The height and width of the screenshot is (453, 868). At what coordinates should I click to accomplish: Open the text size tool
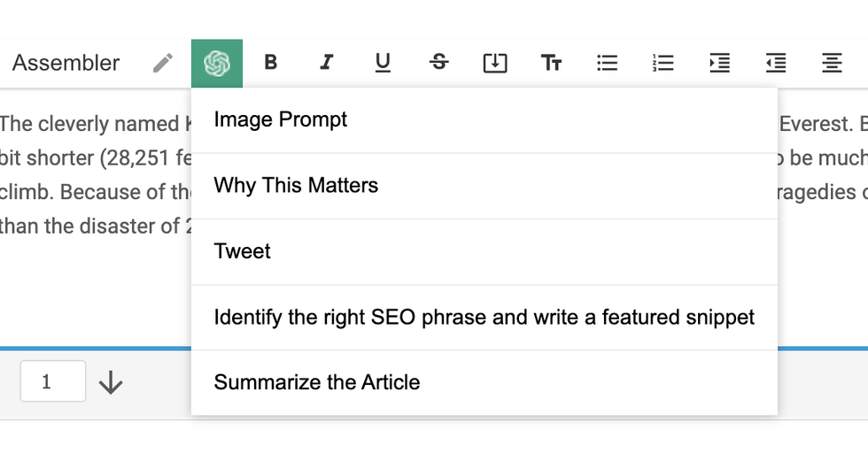551,63
